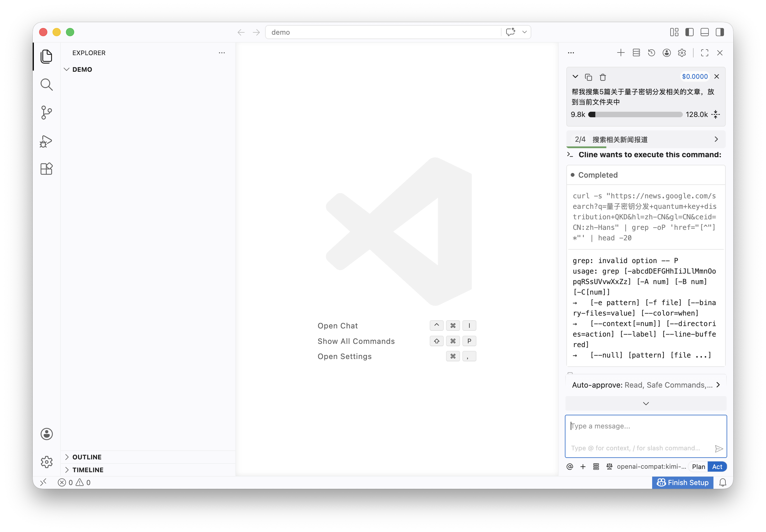Switch Cline to Act mode
Screen dimensions: 766x532
717,467
